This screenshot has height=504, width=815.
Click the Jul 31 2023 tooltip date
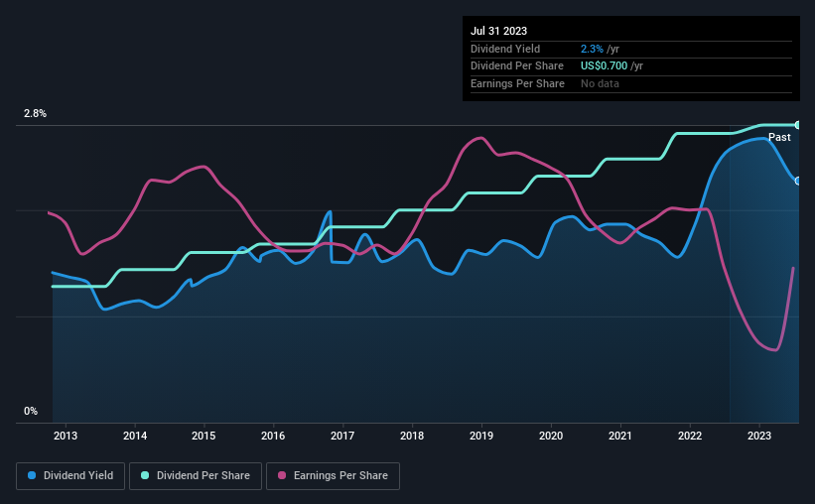tap(499, 31)
